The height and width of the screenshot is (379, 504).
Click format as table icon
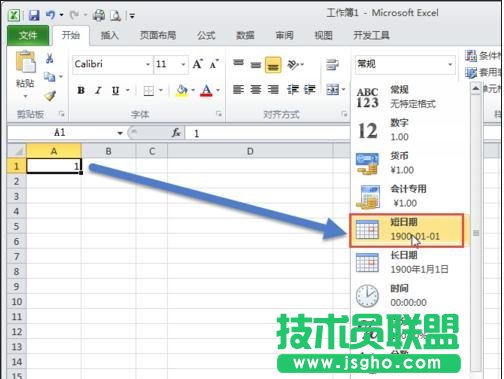tap(471, 72)
